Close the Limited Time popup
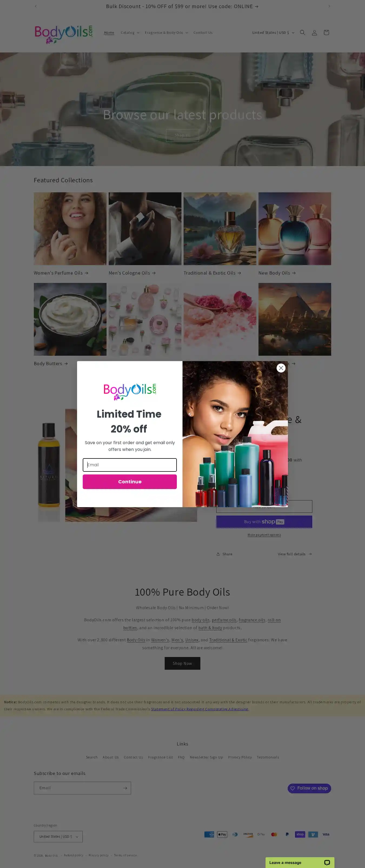 click(281, 368)
